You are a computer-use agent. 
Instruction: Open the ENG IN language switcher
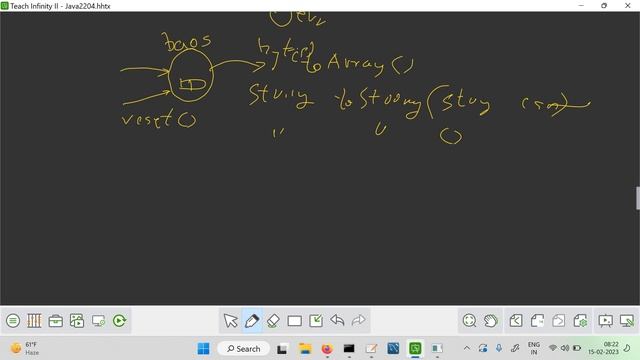[x=533, y=349]
